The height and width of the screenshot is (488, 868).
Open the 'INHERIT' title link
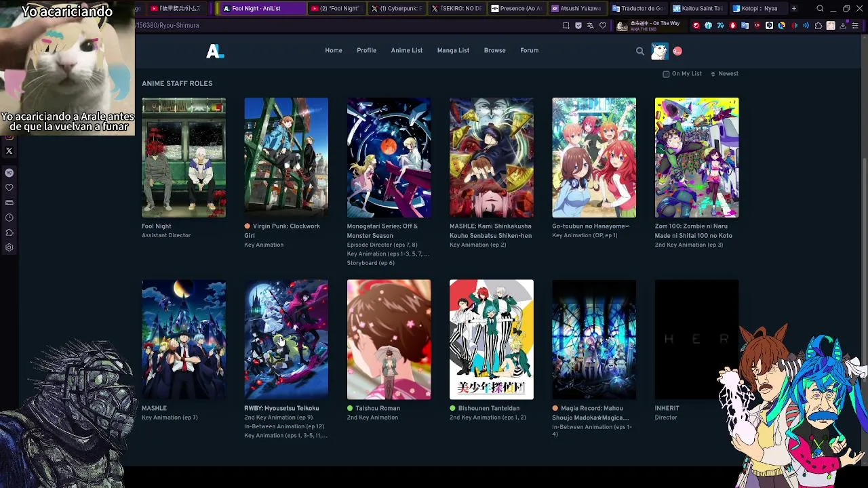click(667, 409)
